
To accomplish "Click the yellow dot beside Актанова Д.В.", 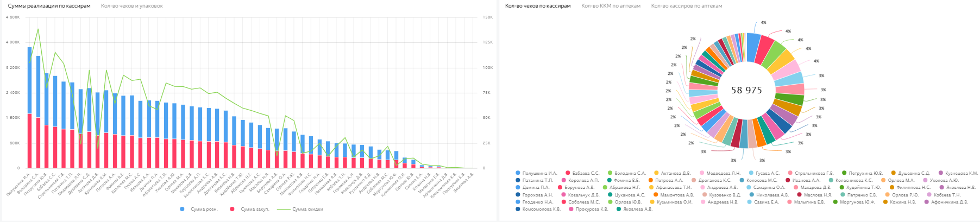I will [656, 173].
